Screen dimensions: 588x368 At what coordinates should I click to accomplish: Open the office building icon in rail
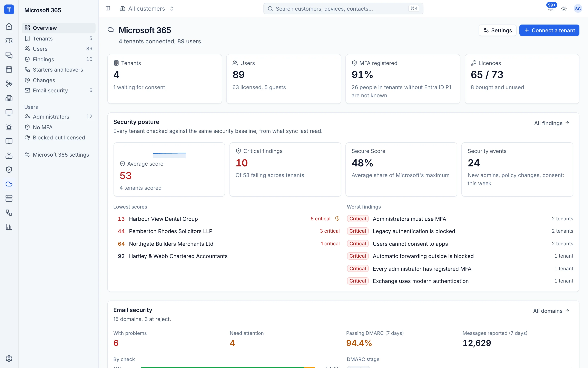(x=9, y=98)
